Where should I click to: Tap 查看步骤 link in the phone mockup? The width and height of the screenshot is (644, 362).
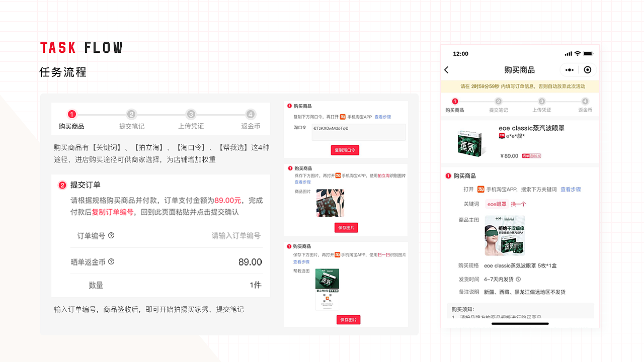(x=571, y=190)
